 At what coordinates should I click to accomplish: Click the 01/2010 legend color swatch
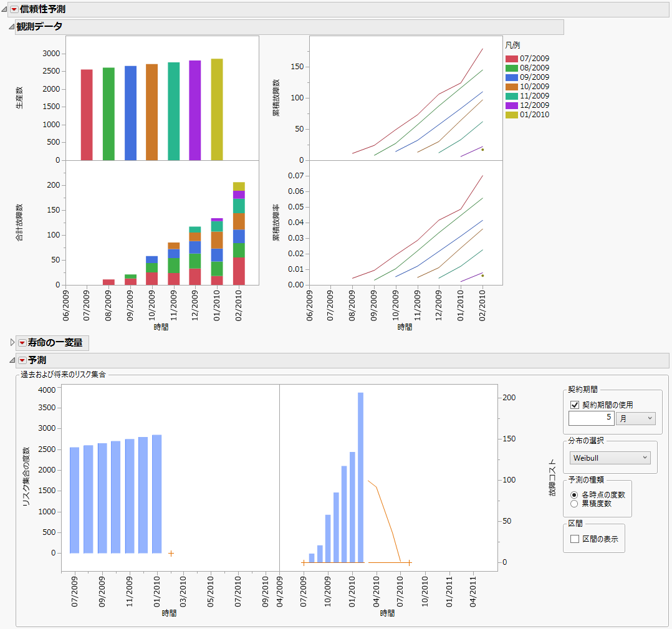tap(512, 115)
